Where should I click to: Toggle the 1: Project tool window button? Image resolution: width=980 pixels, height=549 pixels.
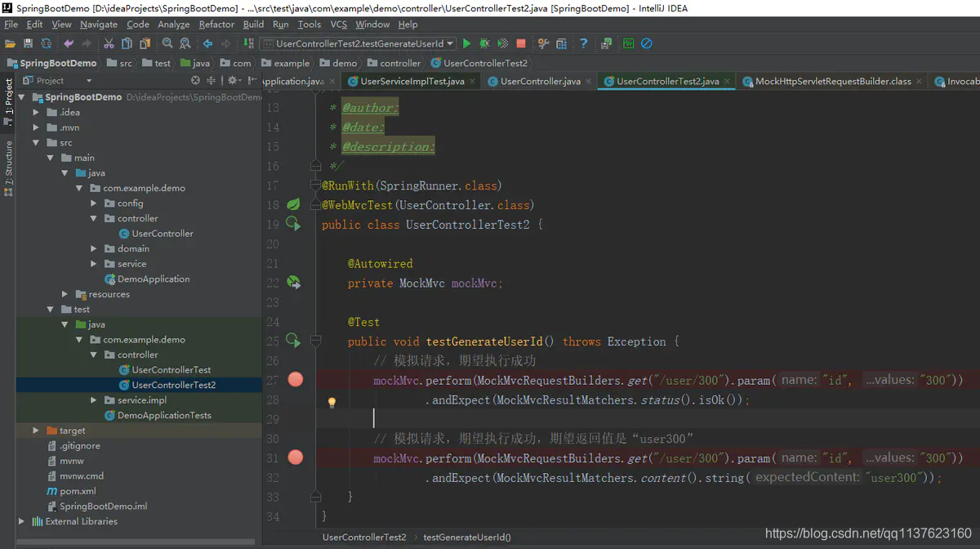coord(8,101)
